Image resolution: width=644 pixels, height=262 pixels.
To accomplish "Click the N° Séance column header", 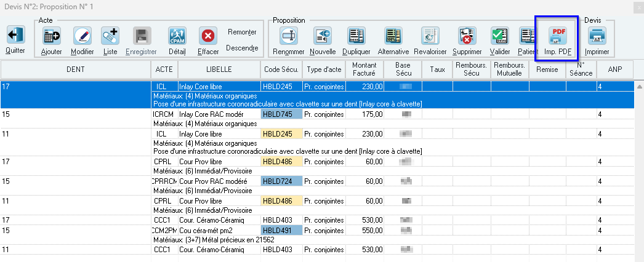I will tap(581, 69).
